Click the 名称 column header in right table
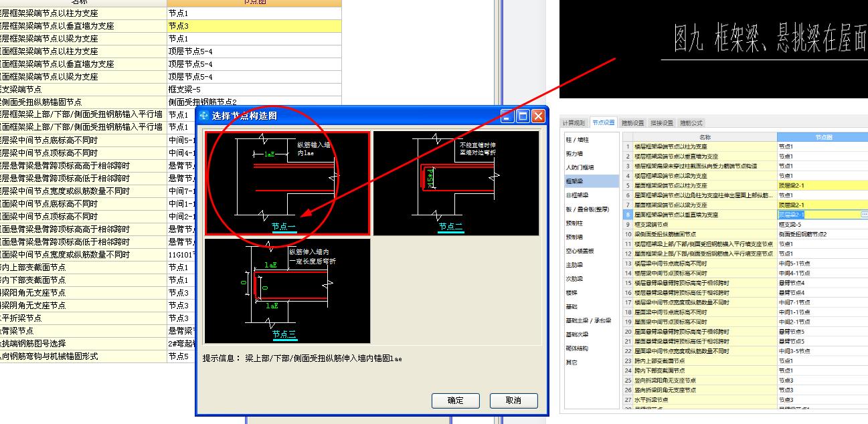The width and height of the screenshot is (868, 424). 705,137
